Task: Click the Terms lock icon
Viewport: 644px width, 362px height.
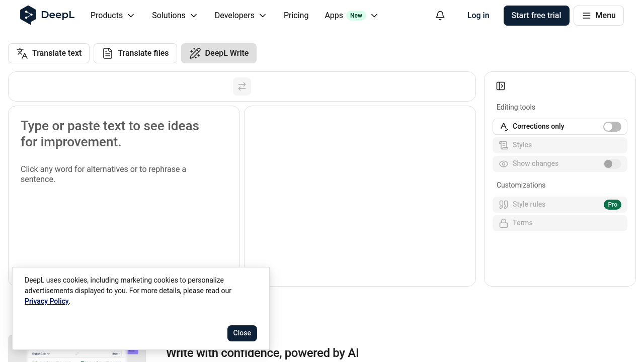Action: [x=504, y=223]
